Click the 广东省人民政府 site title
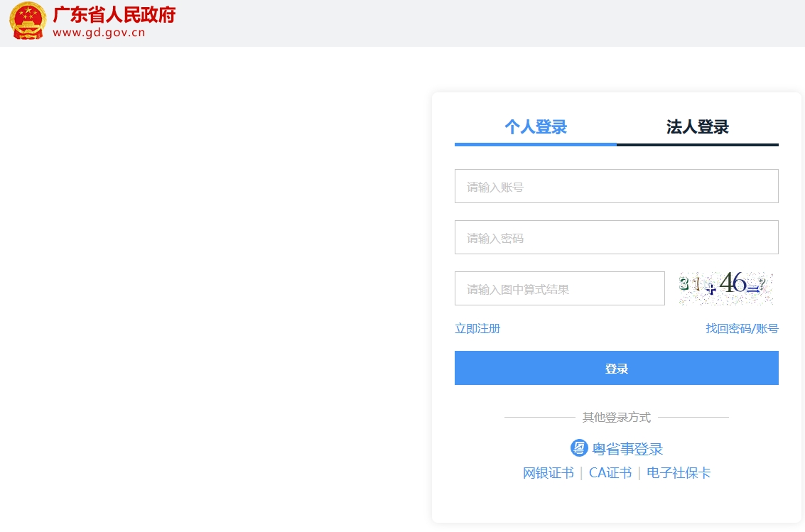This screenshot has height=532, width=805. tap(114, 15)
